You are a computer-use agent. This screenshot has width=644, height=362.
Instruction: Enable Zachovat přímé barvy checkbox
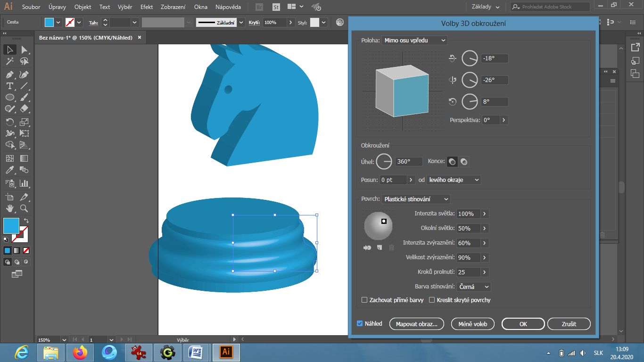click(364, 300)
